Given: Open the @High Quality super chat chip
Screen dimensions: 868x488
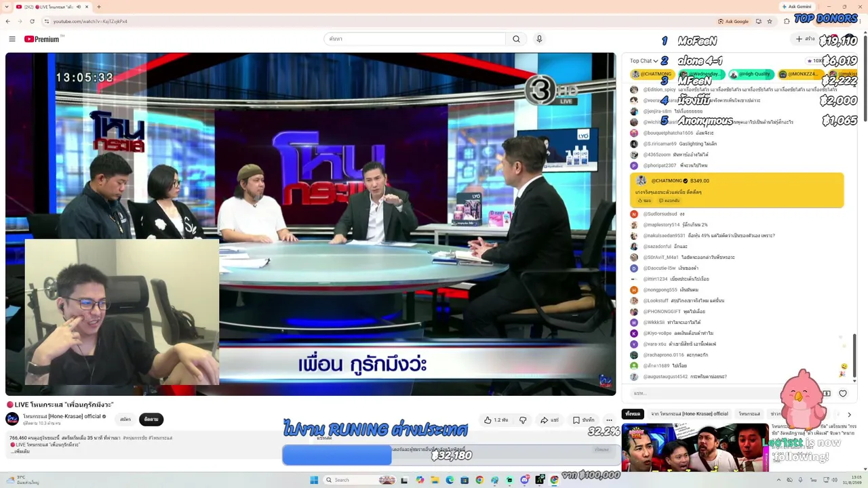Looking at the screenshot, I should [750, 74].
